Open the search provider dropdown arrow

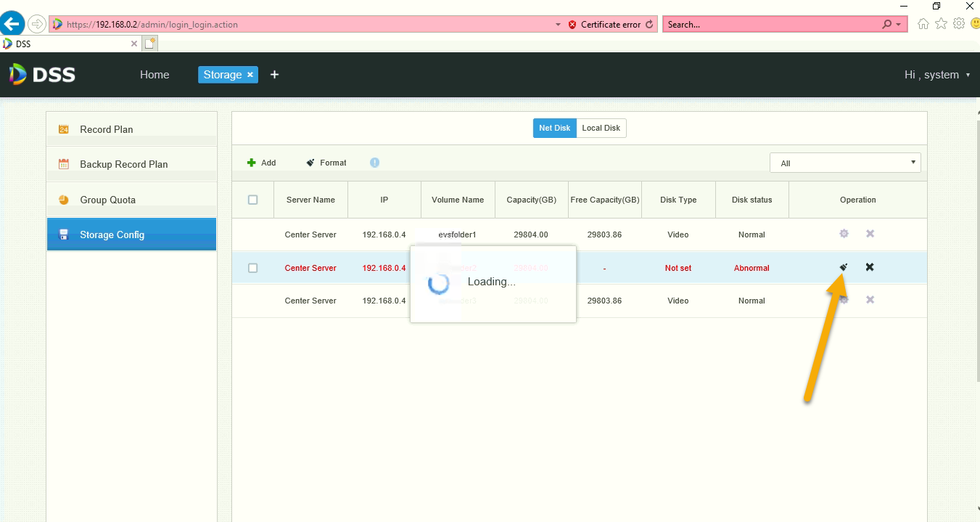pyautogui.click(x=899, y=25)
